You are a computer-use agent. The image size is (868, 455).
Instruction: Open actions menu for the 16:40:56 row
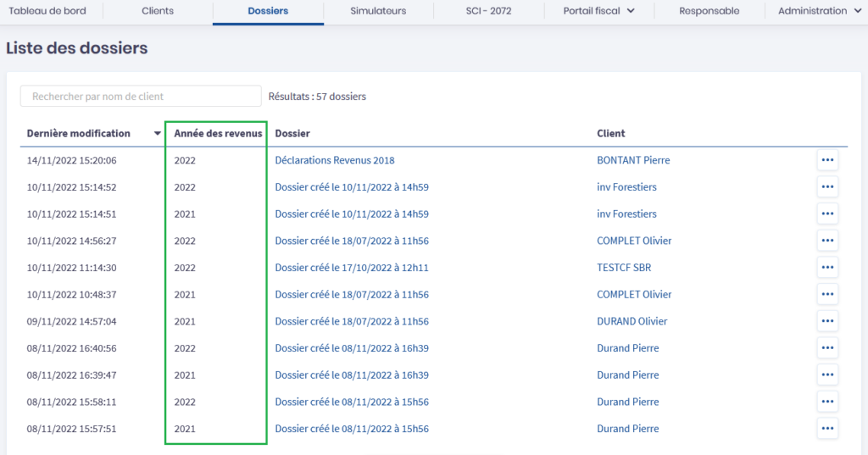pyautogui.click(x=827, y=348)
